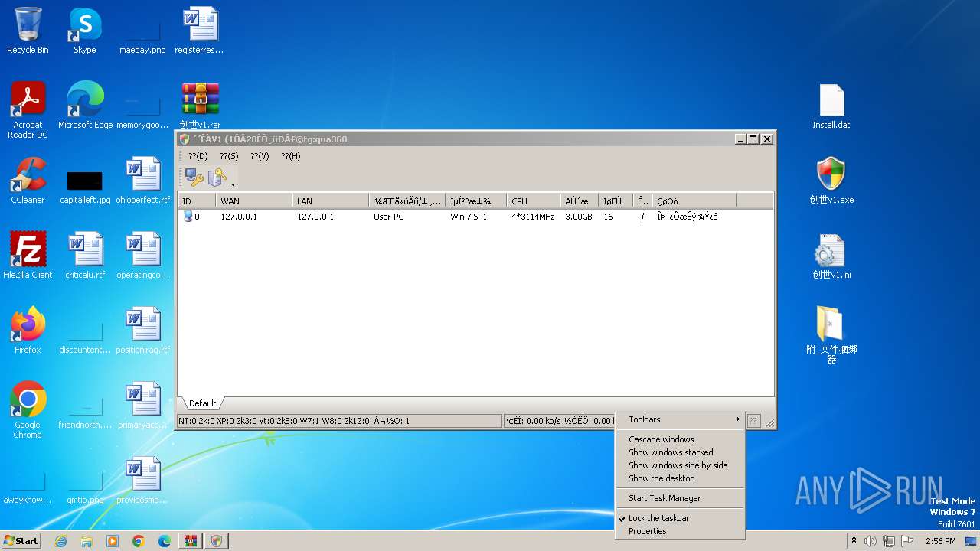The height and width of the screenshot is (551, 980).
Task: Open the ??(D) menu
Action: coord(198,156)
